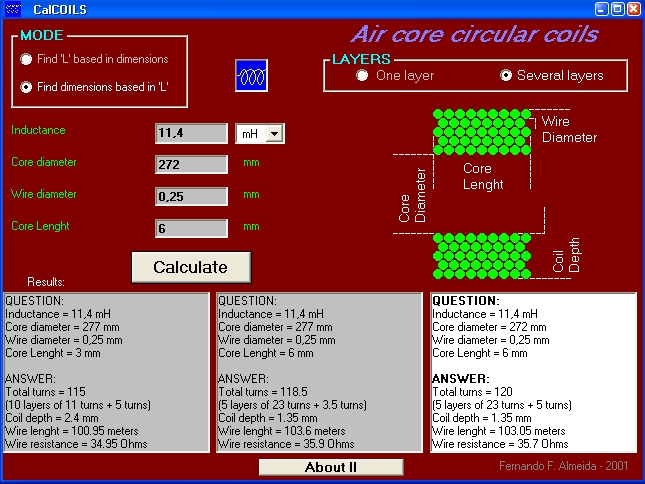The height and width of the screenshot is (484, 645).
Task: Click the green Wire diameter field label
Action: (44, 194)
